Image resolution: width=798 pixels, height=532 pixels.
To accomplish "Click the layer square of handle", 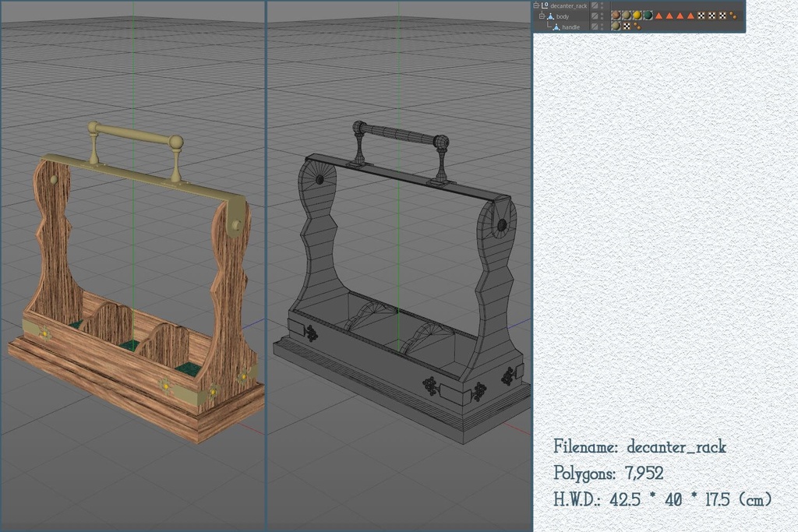I will tap(595, 26).
